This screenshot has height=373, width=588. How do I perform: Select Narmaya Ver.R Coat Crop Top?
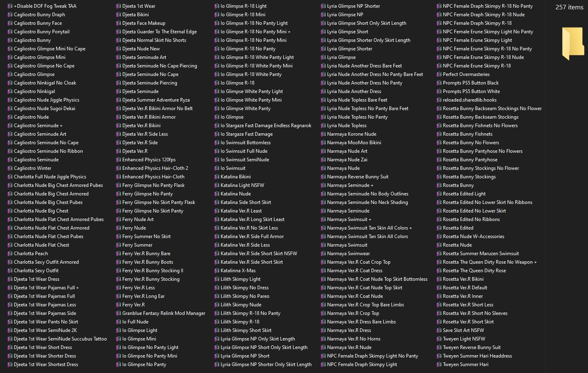pyautogui.click(x=359, y=262)
